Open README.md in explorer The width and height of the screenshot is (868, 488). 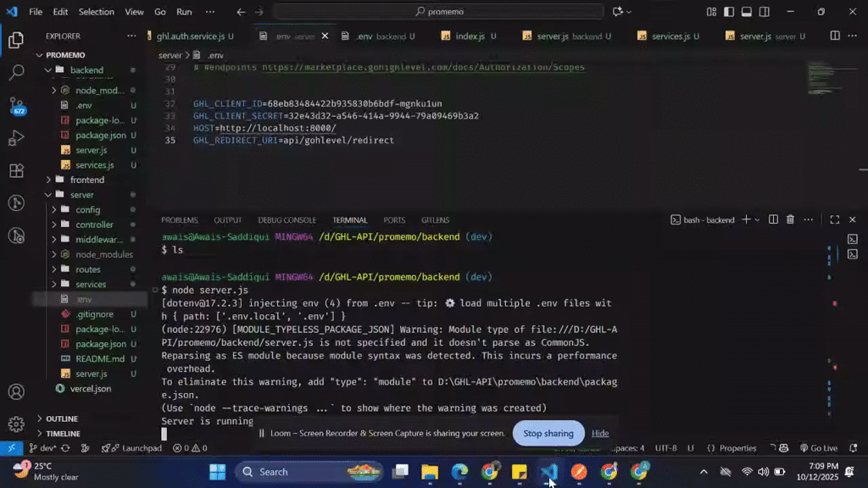click(x=100, y=358)
